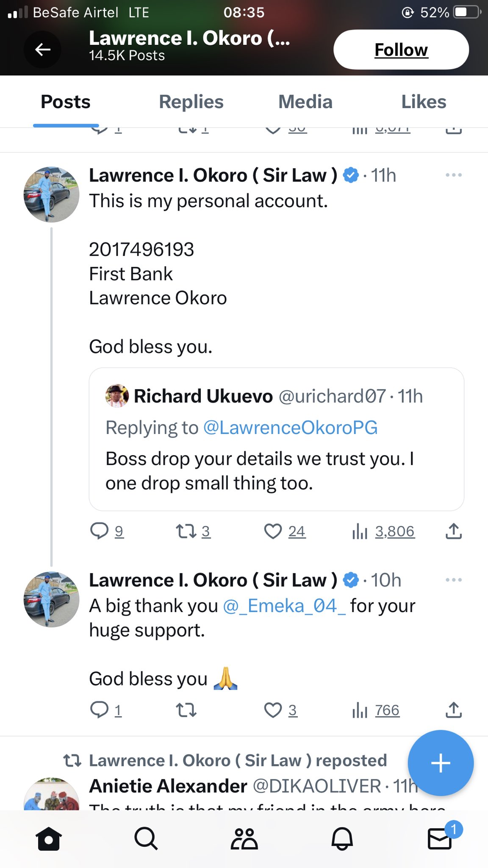Viewport: 488px width, 868px height.
Task: Share the personal account post
Action: click(x=453, y=531)
